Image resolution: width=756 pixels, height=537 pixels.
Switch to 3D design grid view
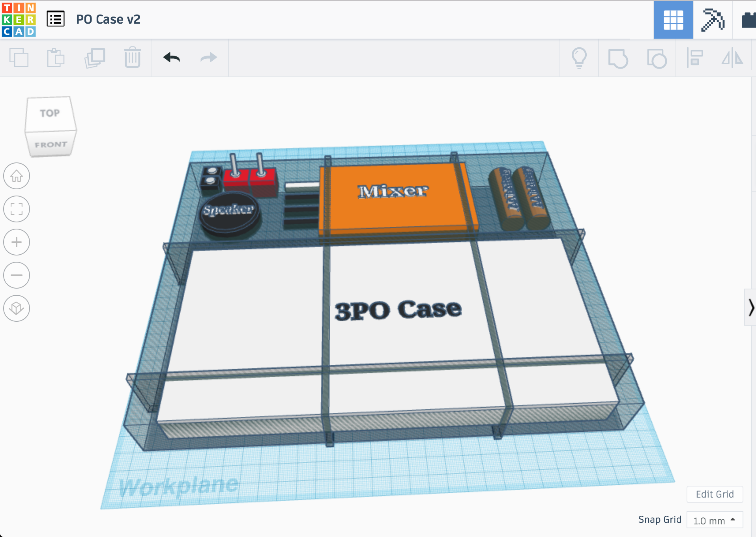(x=673, y=20)
